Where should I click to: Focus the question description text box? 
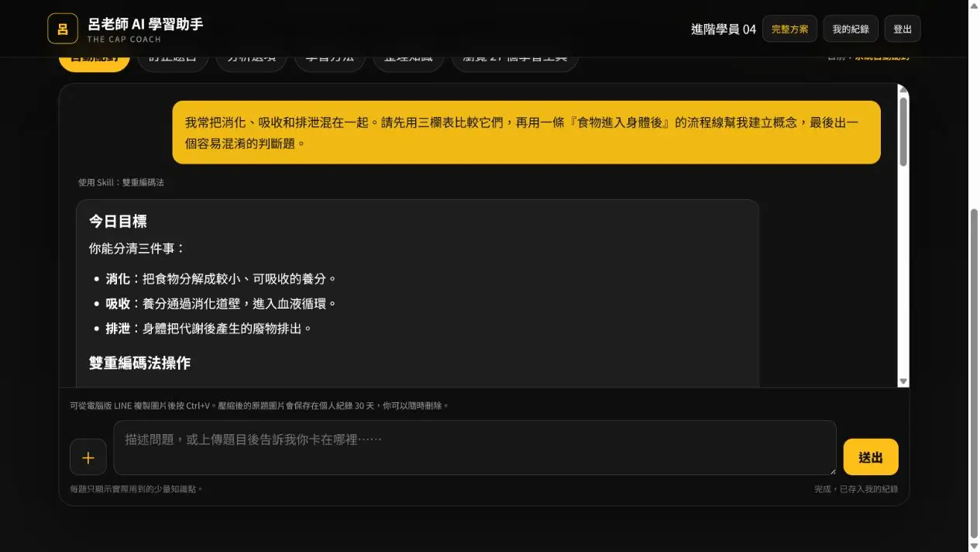tap(475, 448)
